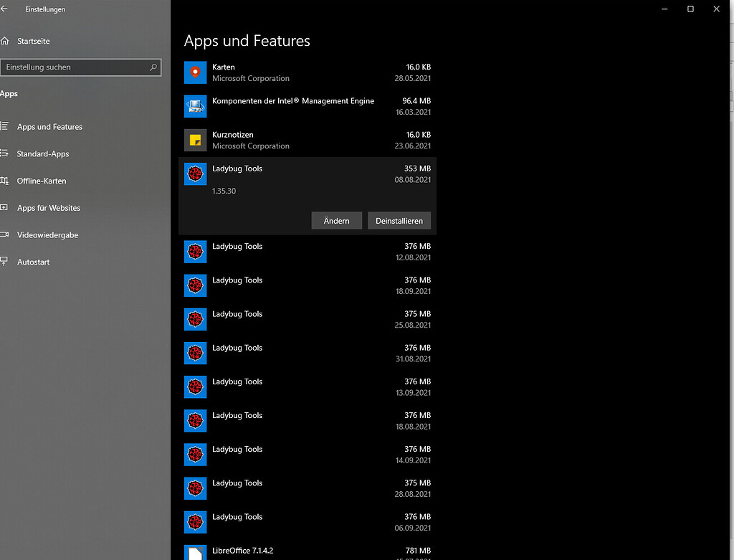Open Videowiedergabe settings
This screenshot has height=560, width=734.
tap(47, 235)
